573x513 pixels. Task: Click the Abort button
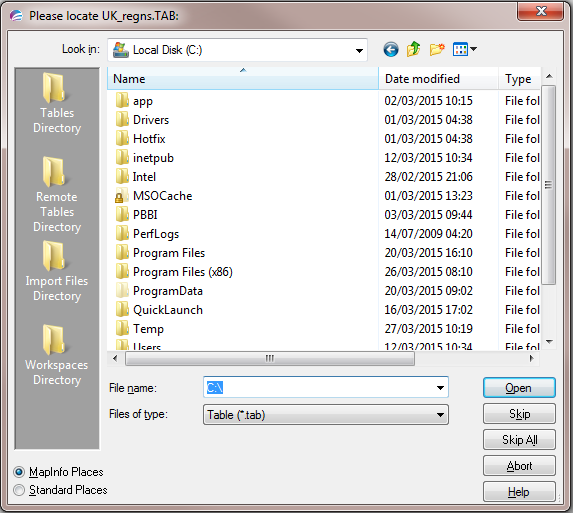point(519,466)
